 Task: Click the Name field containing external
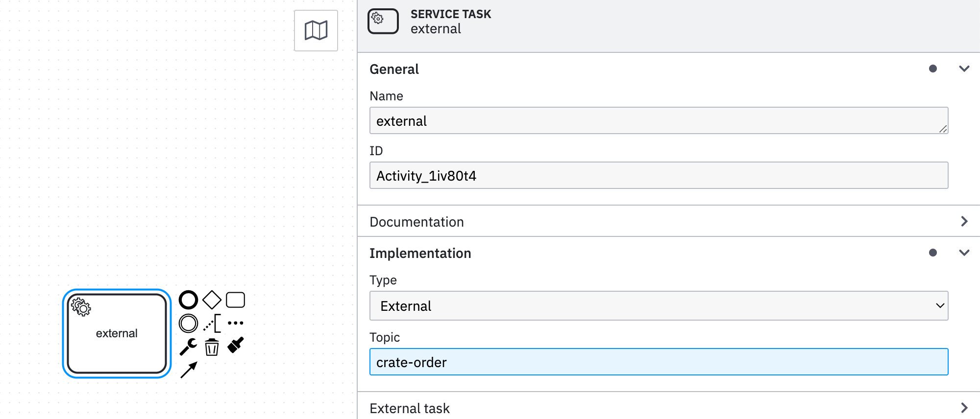click(x=659, y=120)
